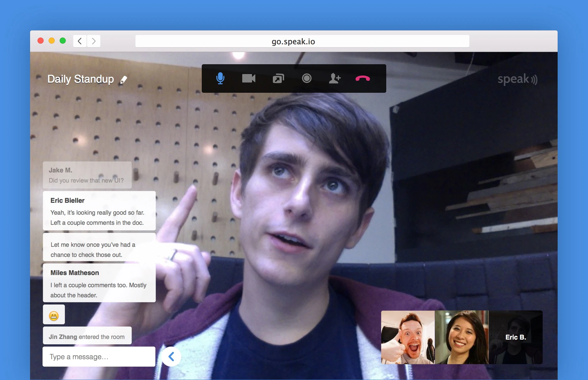Click the grinning emoji message
Image resolution: width=588 pixels, height=380 pixels.
tap(54, 316)
